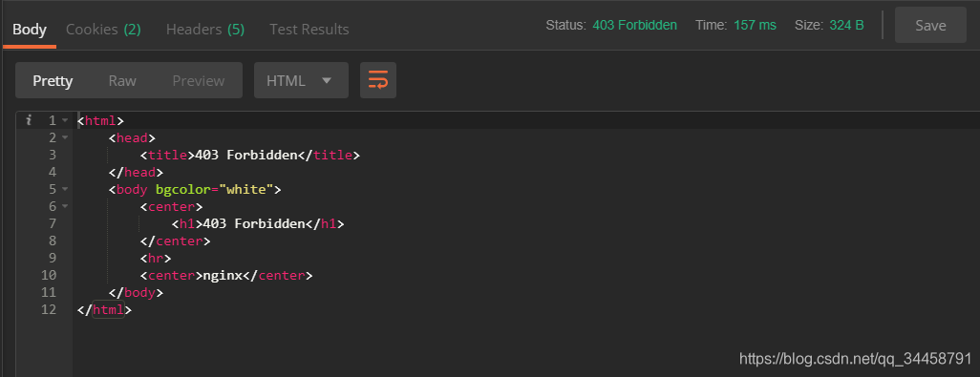Open the Cookies (2) tab
This screenshot has width=980, height=377.
point(103,29)
